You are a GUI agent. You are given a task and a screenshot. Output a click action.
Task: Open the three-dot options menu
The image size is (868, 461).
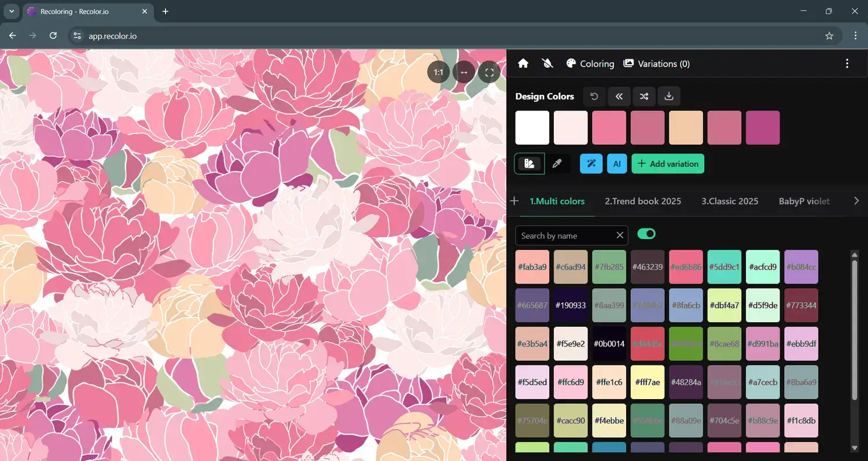pyautogui.click(x=847, y=64)
